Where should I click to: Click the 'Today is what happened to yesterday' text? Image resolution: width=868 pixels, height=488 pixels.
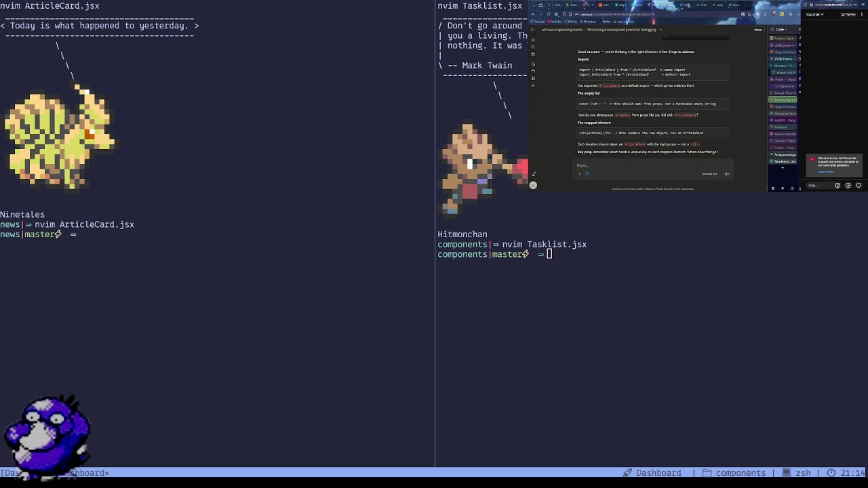(99, 26)
